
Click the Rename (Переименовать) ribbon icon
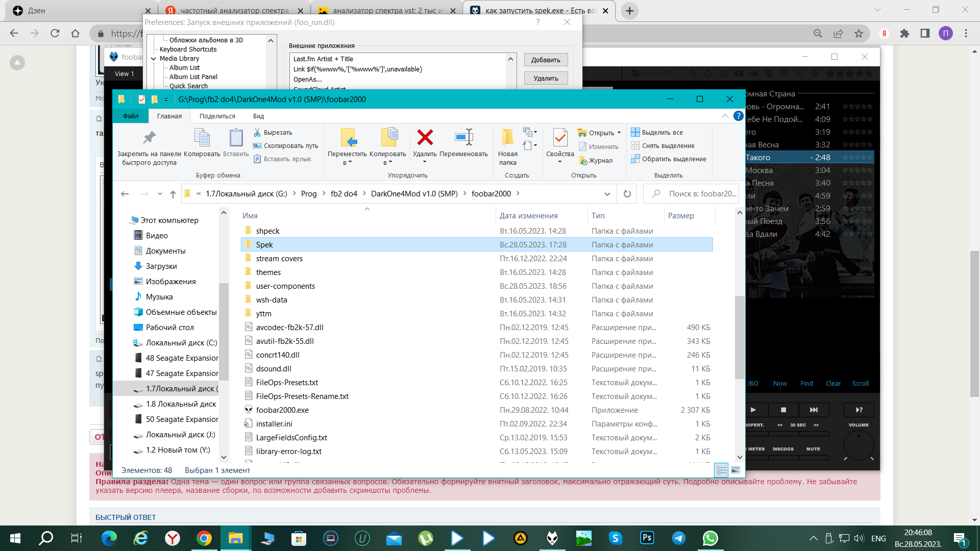(x=463, y=137)
